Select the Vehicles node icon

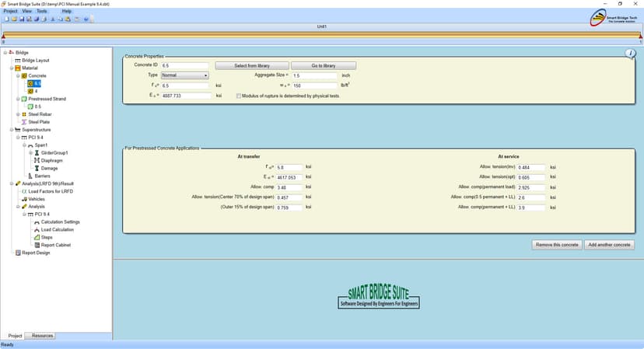click(x=24, y=199)
